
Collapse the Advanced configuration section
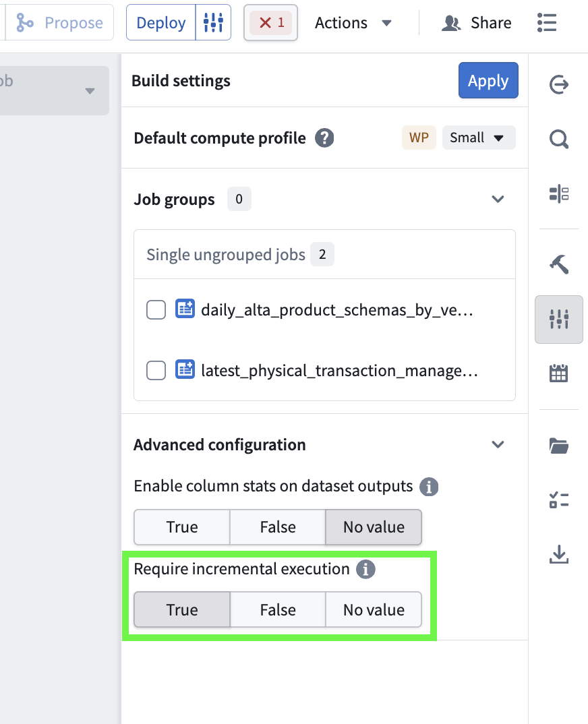pyautogui.click(x=498, y=444)
